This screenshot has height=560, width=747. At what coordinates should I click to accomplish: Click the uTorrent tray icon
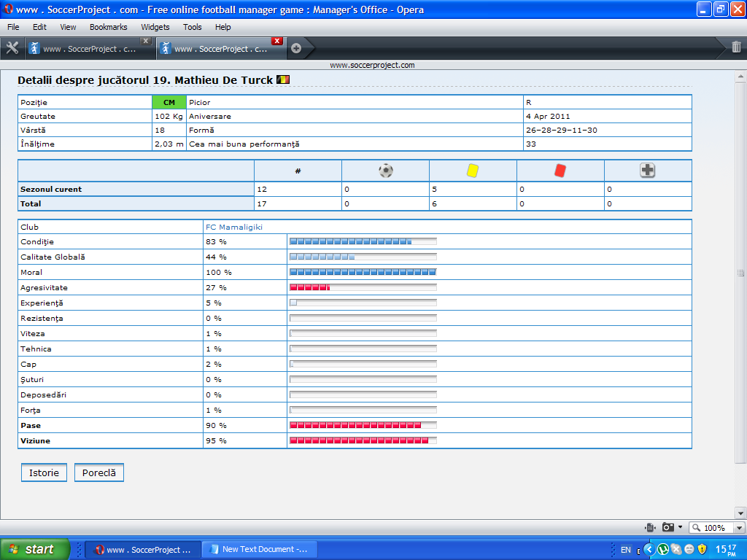point(663,549)
